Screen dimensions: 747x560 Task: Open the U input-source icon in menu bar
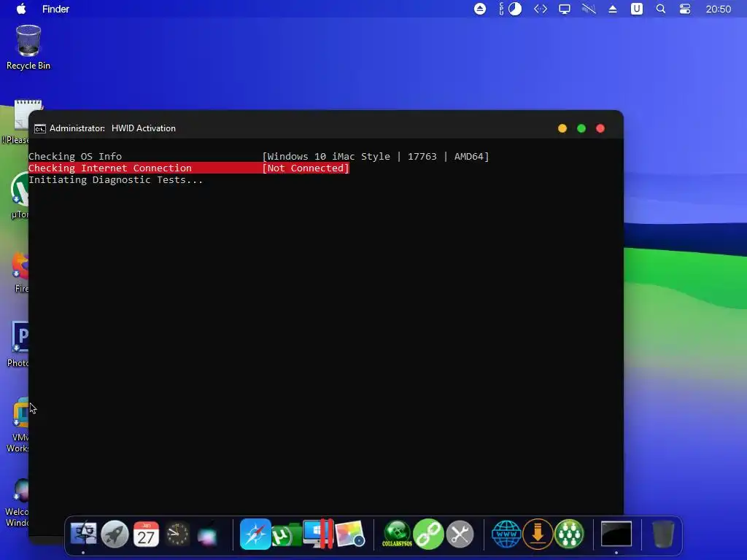[636, 9]
